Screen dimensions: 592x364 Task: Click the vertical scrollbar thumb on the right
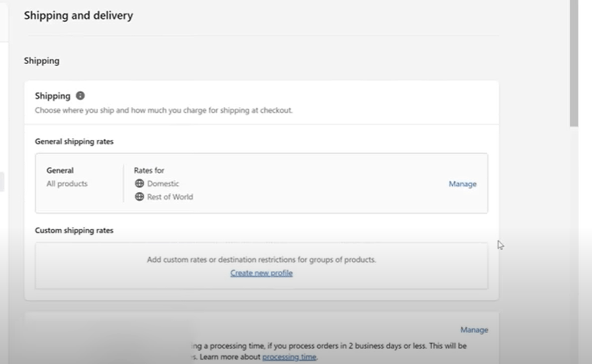coord(574,63)
